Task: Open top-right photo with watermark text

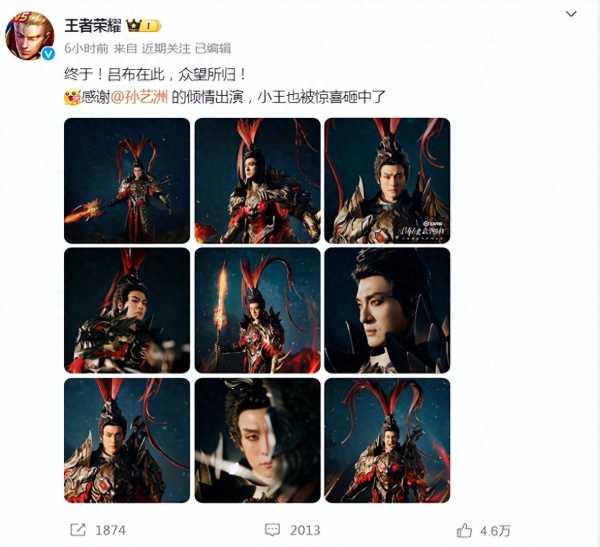Action: point(387,181)
